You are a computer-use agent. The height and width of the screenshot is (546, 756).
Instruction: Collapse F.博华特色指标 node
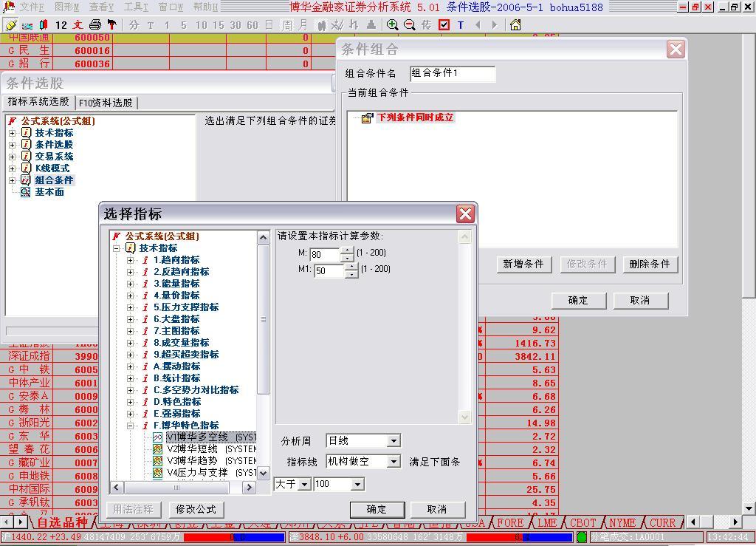pos(130,426)
